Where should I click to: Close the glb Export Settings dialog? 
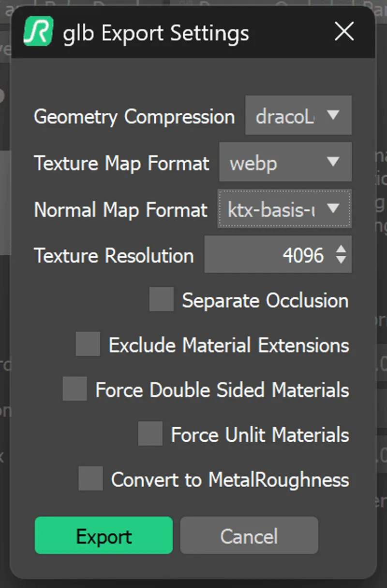pyautogui.click(x=344, y=32)
